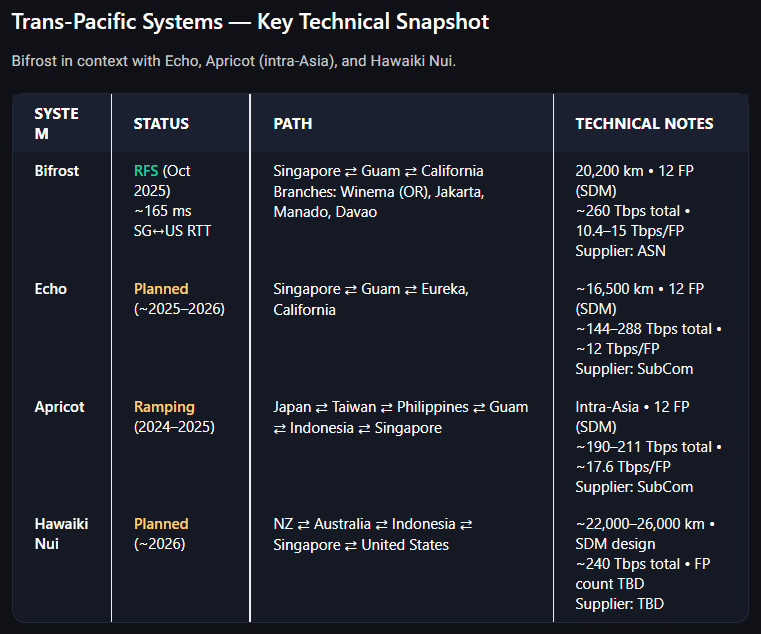Viewport: 761px width, 634px height.
Task: Click the SYSTEM column header
Action: [x=56, y=123]
